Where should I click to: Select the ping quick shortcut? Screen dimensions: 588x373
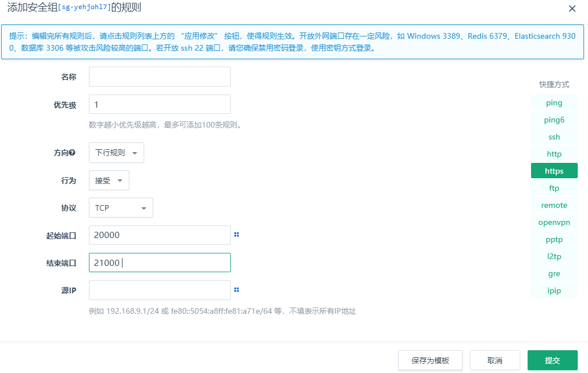(554, 103)
